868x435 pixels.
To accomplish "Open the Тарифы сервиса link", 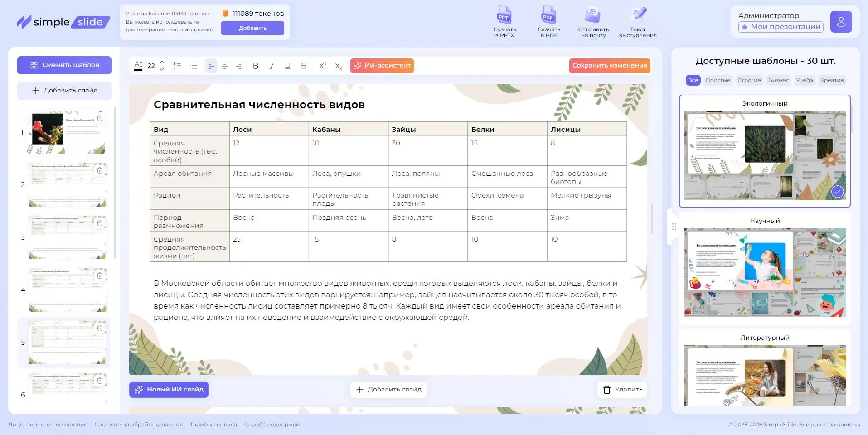I will [x=213, y=425].
